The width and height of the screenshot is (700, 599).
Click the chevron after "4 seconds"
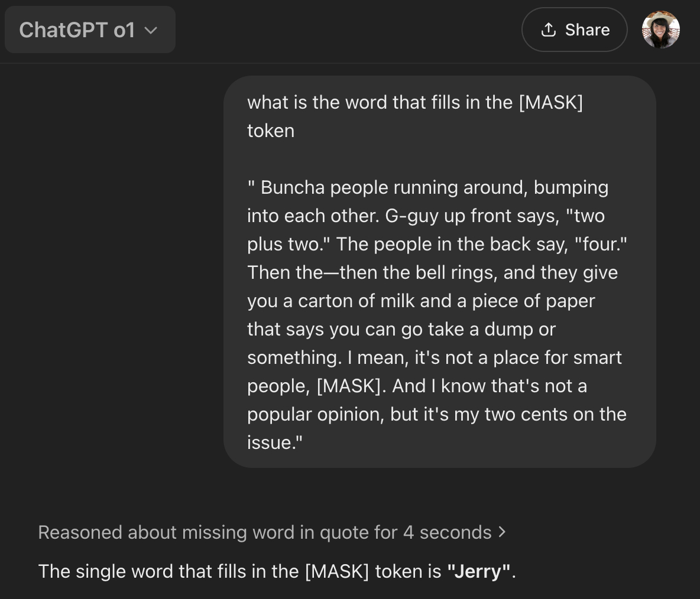pyautogui.click(x=502, y=532)
